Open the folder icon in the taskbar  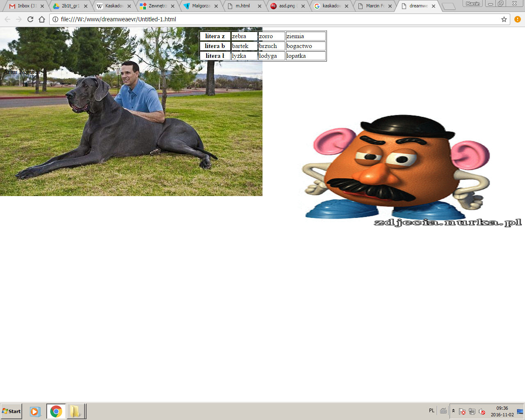coord(75,411)
